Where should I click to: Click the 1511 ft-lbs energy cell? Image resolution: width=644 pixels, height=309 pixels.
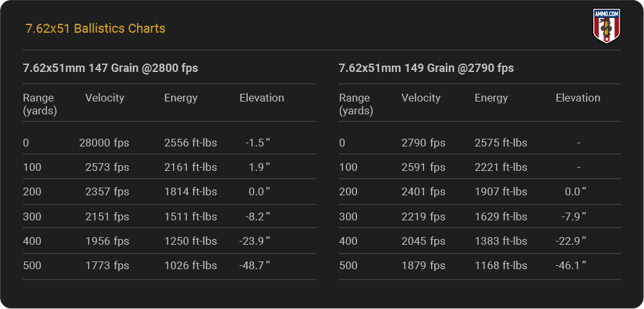[190, 216]
